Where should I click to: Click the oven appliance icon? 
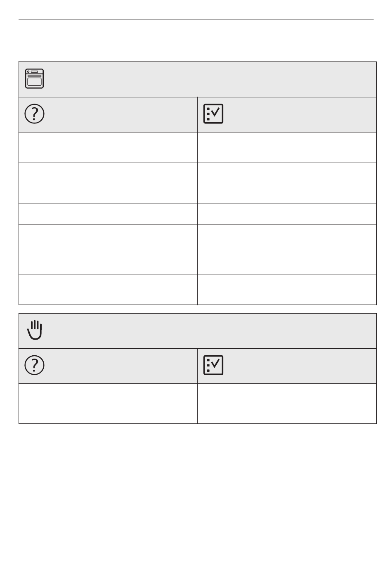pos(35,79)
